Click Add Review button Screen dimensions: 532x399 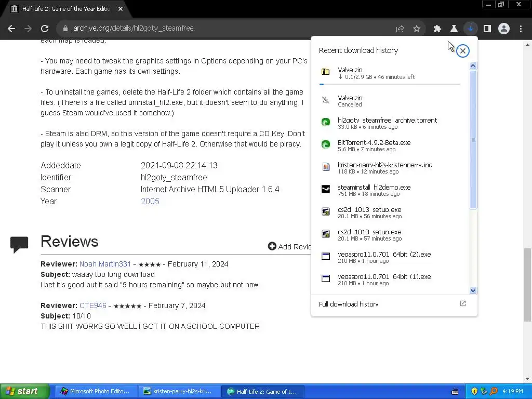(x=289, y=247)
